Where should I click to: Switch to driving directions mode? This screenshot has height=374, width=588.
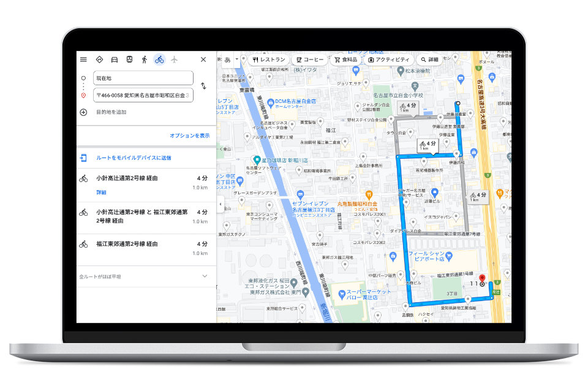114,59
